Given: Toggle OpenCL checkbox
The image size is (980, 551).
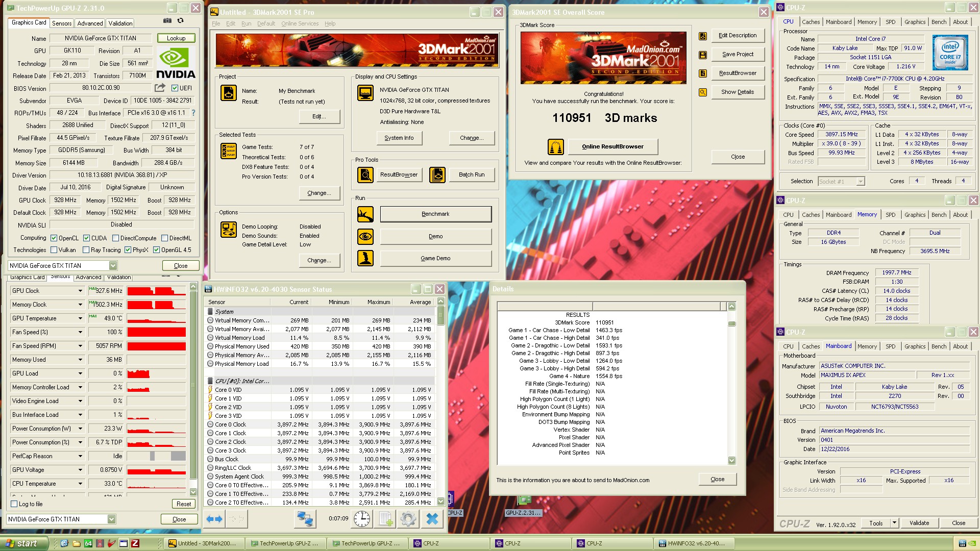Looking at the screenshot, I should (54, 238).
